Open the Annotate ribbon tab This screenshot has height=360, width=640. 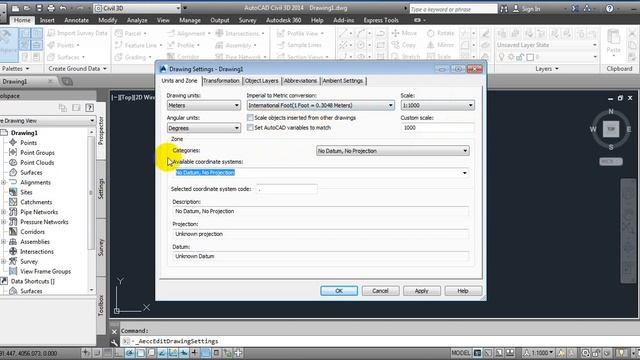coord(76,20)
